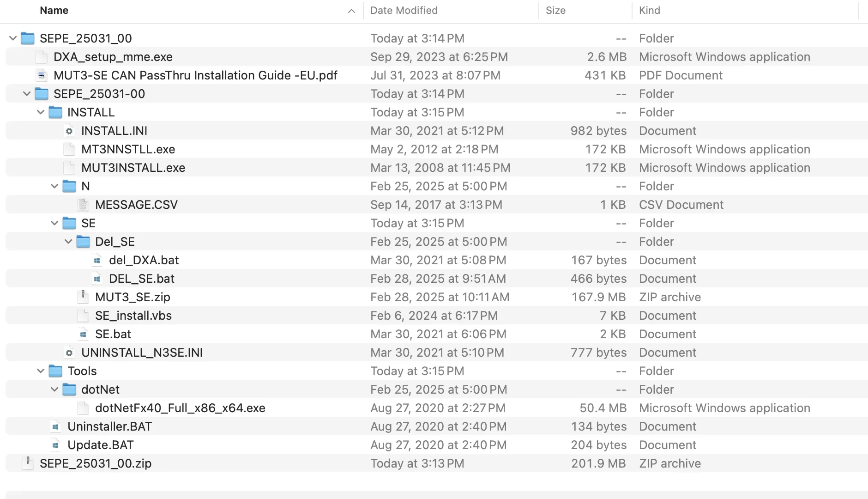Collapse the INSTALL folder

[41, 112]
